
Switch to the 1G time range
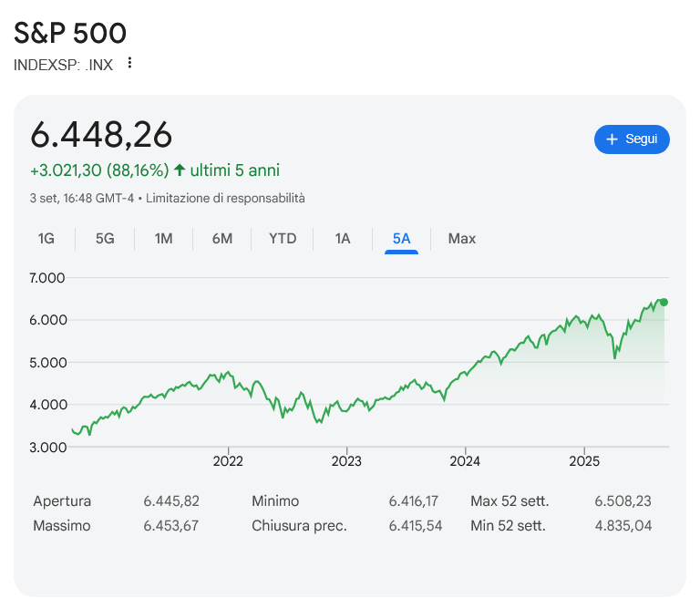coord(46,239)
